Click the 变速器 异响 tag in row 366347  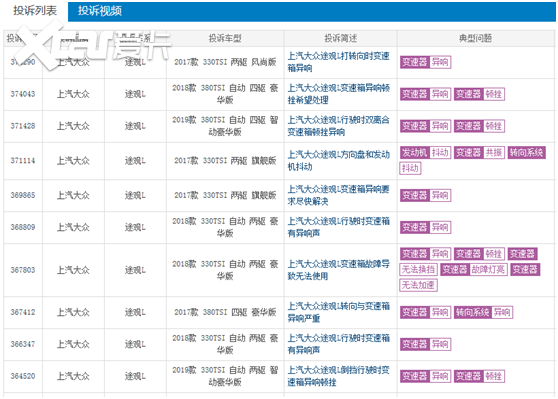point(425,344)
